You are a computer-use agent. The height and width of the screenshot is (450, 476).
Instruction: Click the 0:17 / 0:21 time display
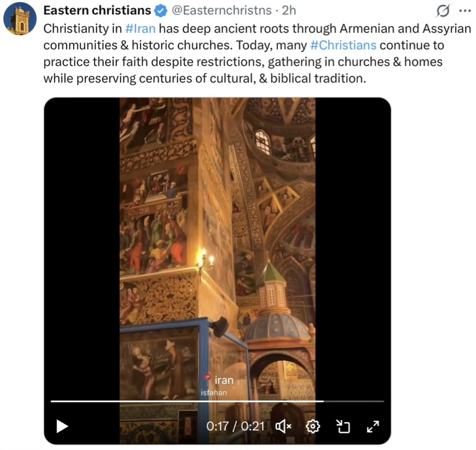pos(236,426)
